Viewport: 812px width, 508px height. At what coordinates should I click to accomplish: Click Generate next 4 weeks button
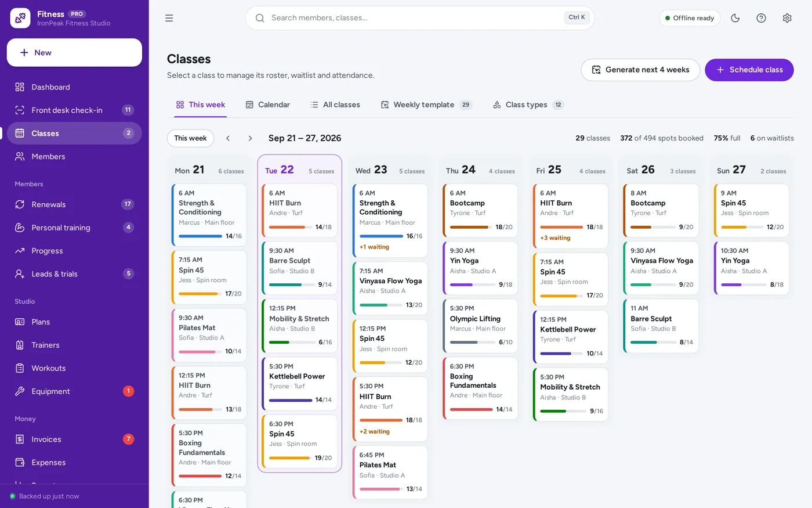pos(640,70)
